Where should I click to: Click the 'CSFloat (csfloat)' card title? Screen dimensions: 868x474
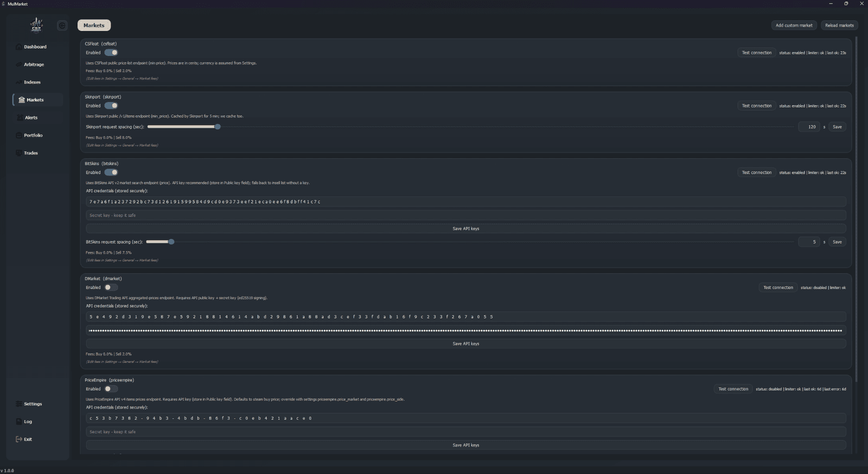[x=101, y=44]
